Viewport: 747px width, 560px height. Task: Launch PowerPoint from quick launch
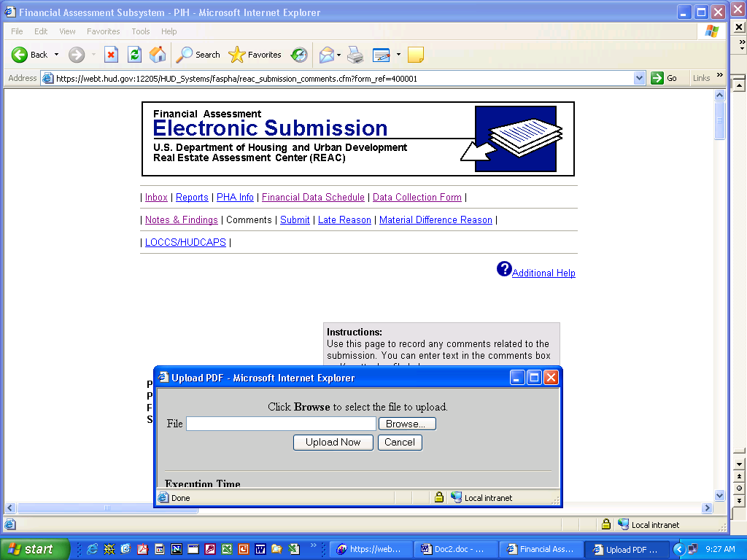(x=244, y=549)
